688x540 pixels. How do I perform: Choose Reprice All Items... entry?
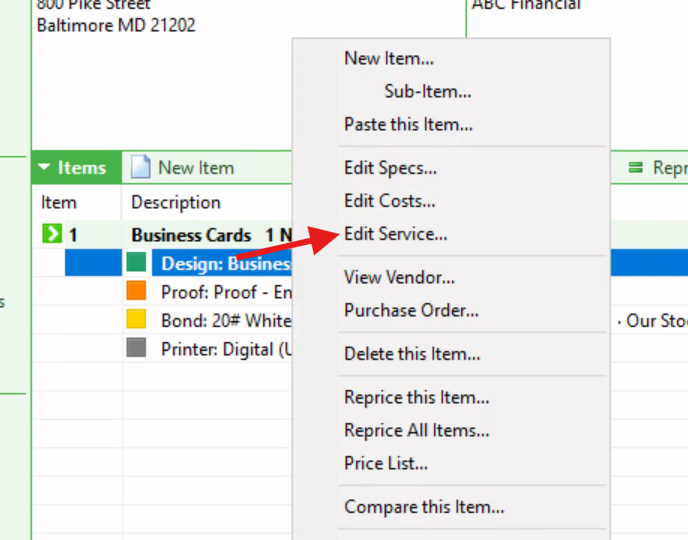coord(416,430)
